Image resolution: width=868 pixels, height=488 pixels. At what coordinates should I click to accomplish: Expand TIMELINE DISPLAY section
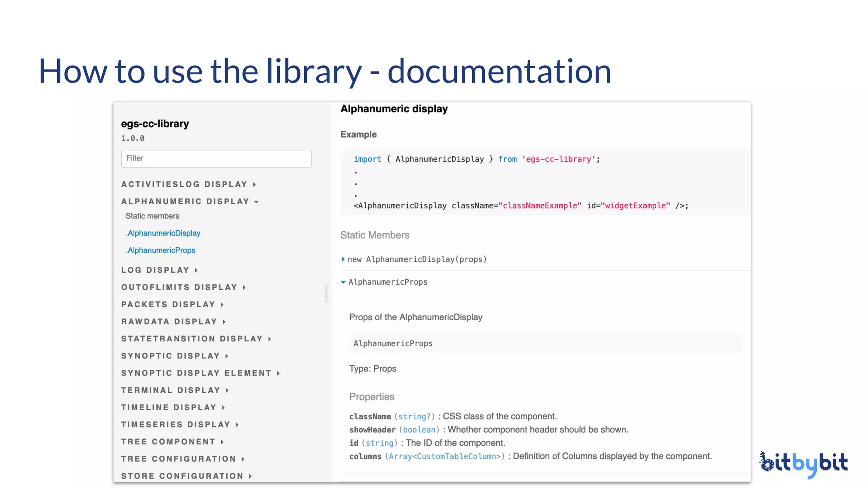tap(173, 408)
